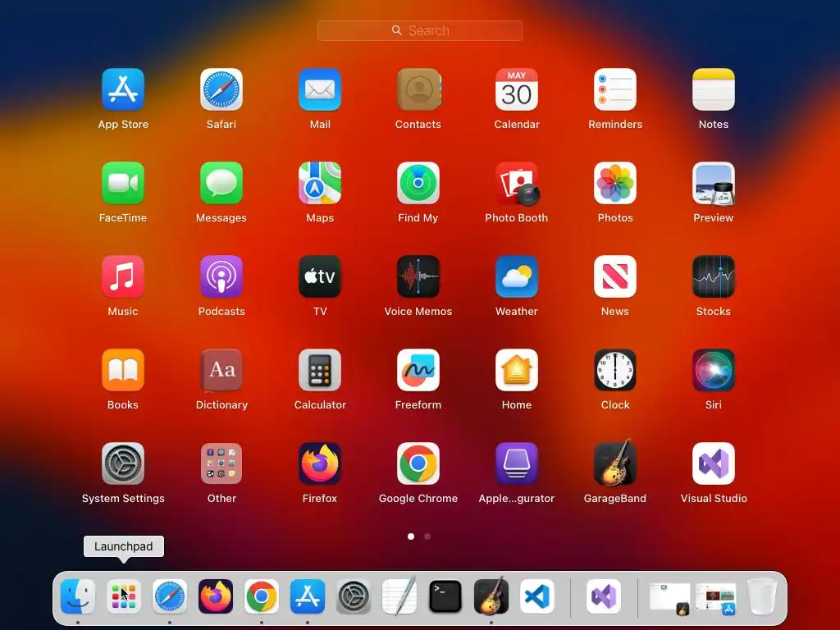Screen dimensions: 840x630
Task: Open Firefox from the Dock
Action: tap(216, 596)
